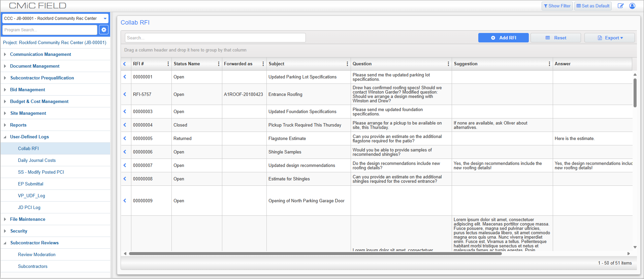Open row arrow for RFI 00000009
Viewport: 644px width, 279px height.
[125, 201]
